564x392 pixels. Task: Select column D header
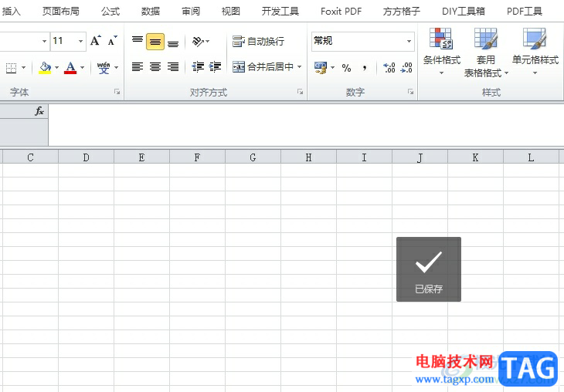[x=86, y=157]
